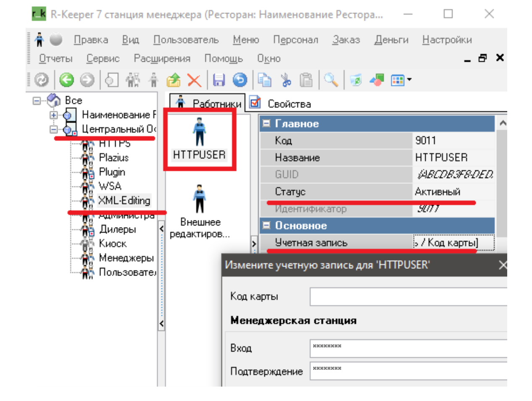Click the copy toolbar icon
The image size is (532, 401).
264,79
